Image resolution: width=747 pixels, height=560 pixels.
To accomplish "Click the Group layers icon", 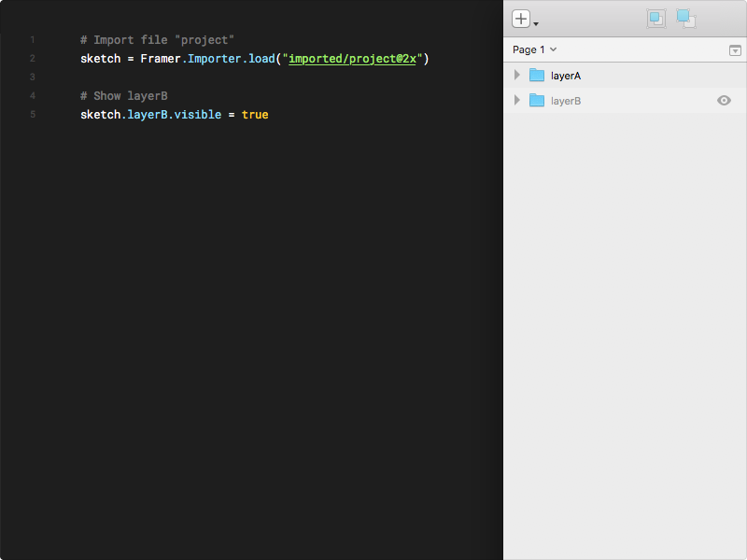I will pos(656,19).
